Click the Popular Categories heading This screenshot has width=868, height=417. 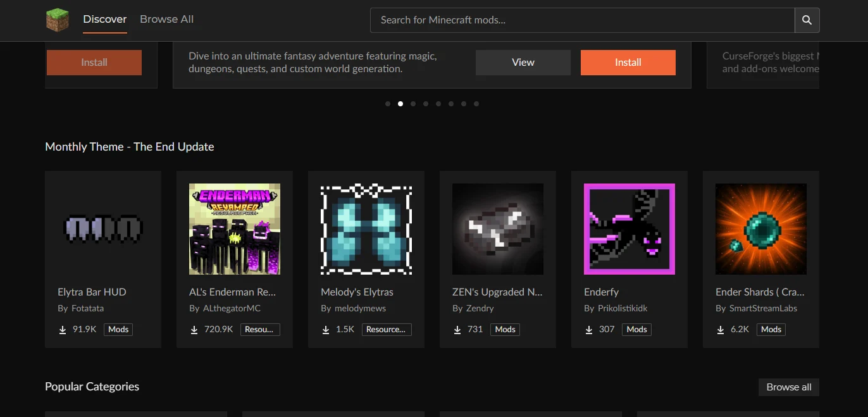click(92, 387)
